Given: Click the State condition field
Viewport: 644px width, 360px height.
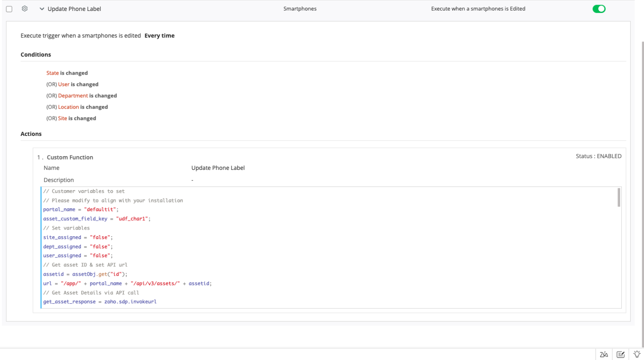Looking at the screenshot, I should [x=52, y=73].
